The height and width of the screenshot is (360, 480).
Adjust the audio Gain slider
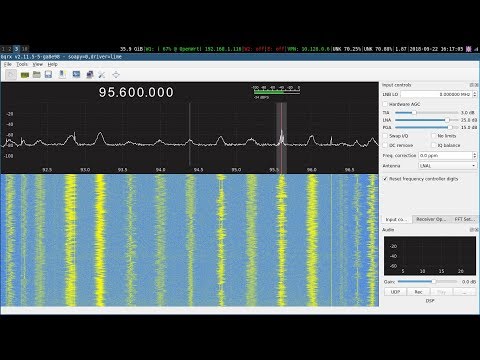428,282
